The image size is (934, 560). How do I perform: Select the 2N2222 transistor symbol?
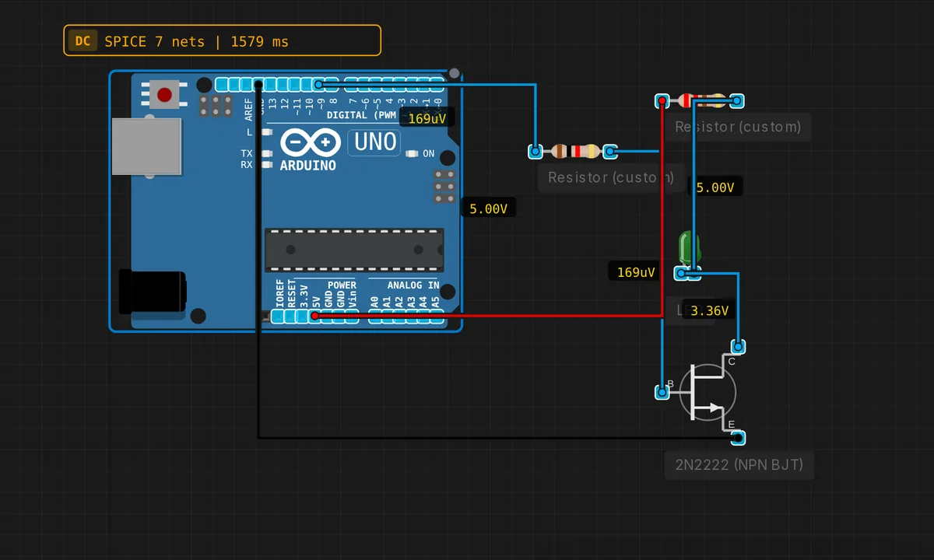pyautogui.click(x=708, y=393)
